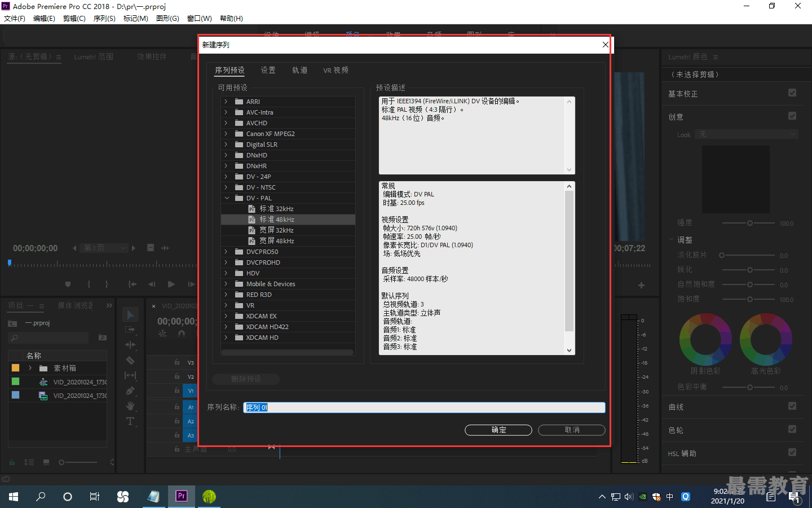Image resolution: width=812 pixels, height=508 pixels.
Task: Switch project panel to list view
Action: (x=29, y=462)
